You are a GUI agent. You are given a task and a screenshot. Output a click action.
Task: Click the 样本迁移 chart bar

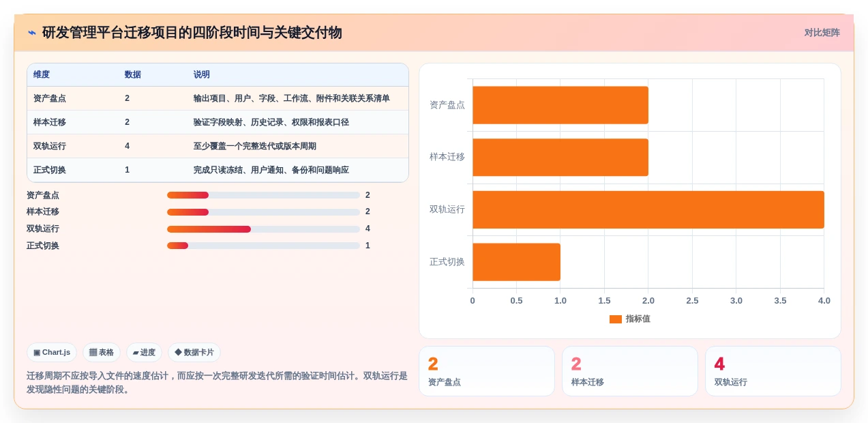[x=560, y=158]
